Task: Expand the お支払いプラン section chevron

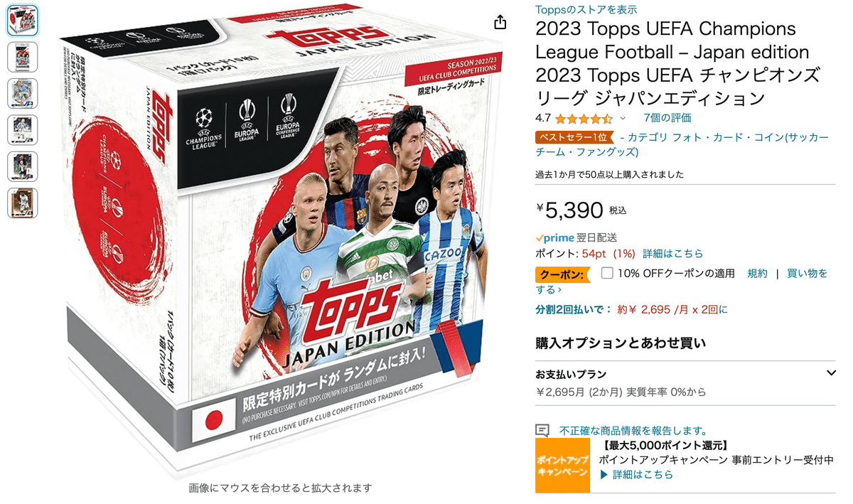Action: coord(831,373)
